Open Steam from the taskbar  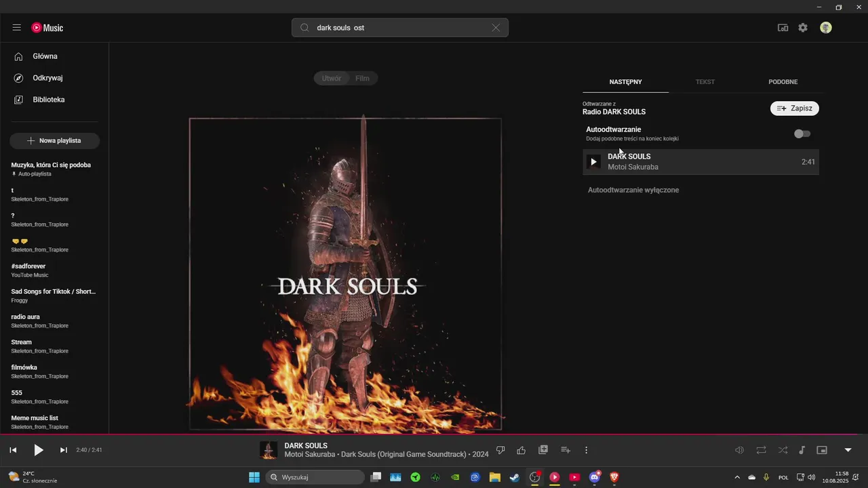tap(515, 477)
